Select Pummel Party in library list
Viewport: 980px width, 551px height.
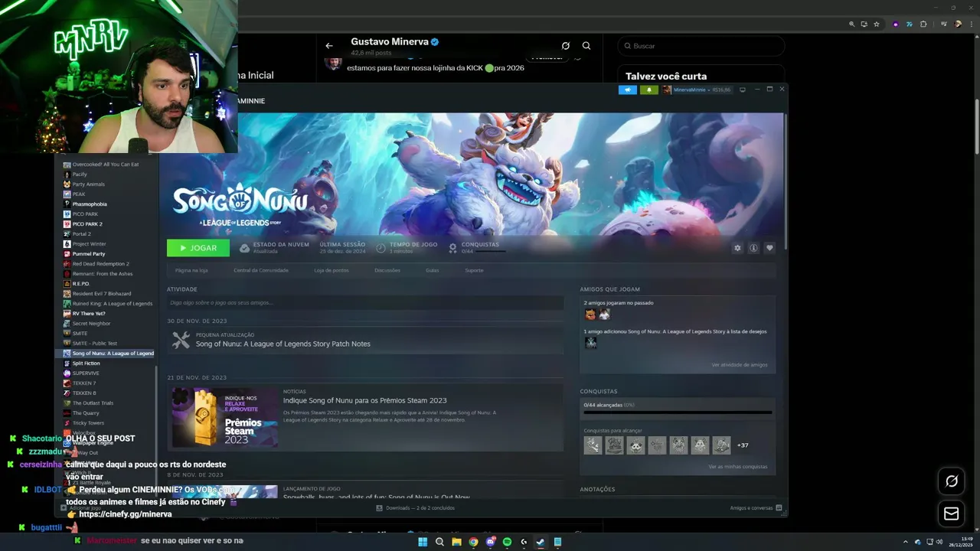[x=89, y=254]
